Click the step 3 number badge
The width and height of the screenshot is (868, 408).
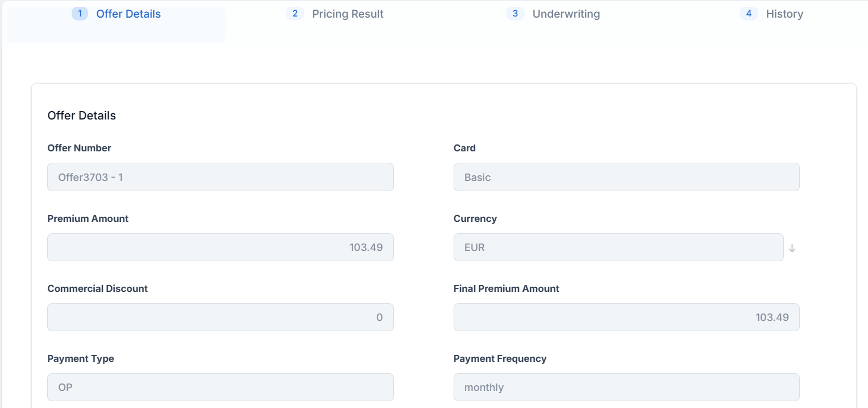515,14
